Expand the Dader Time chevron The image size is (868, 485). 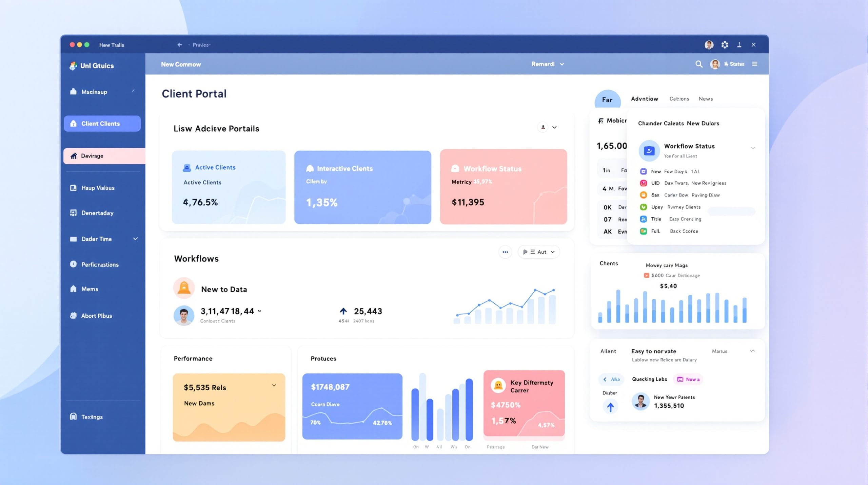[136, 239]
